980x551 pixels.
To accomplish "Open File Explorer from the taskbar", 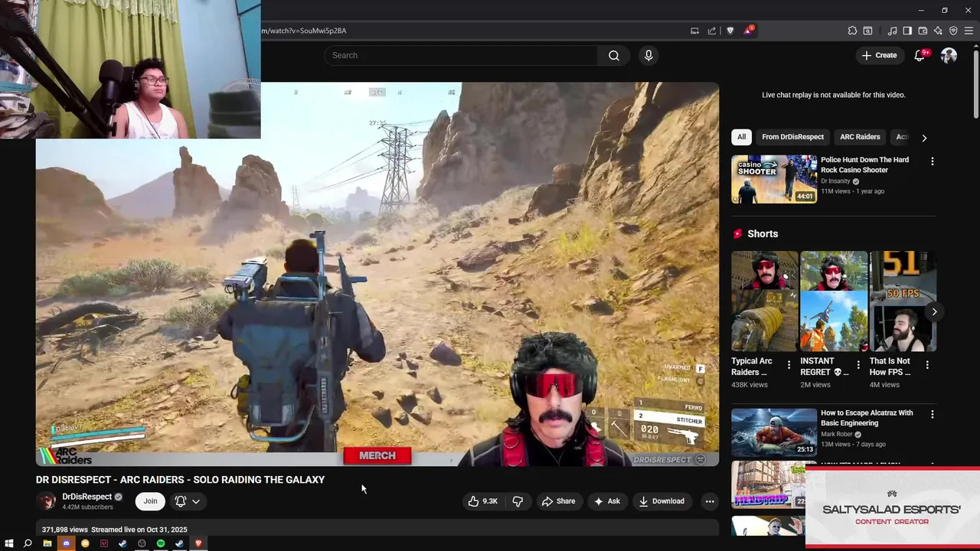I will tap(47, 543).
